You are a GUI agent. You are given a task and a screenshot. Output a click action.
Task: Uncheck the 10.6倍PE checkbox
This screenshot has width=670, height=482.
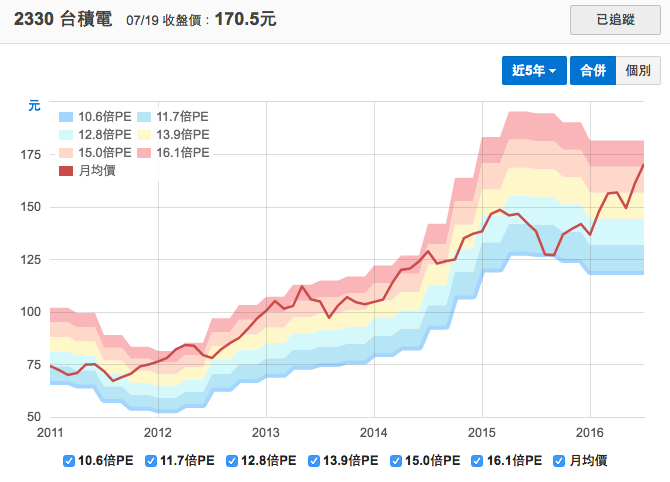pos(68,461)
